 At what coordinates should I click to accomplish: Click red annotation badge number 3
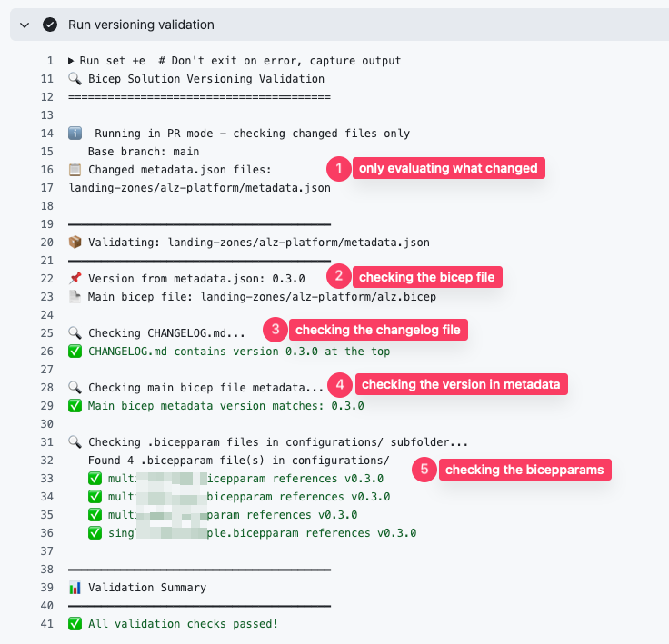click(x=275, y=330)
